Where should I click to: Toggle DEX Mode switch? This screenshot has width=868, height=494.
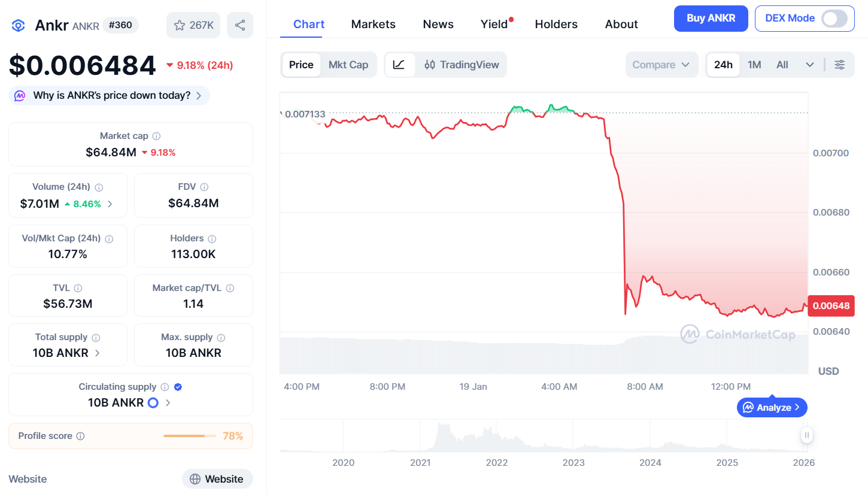tap(834, 19)
